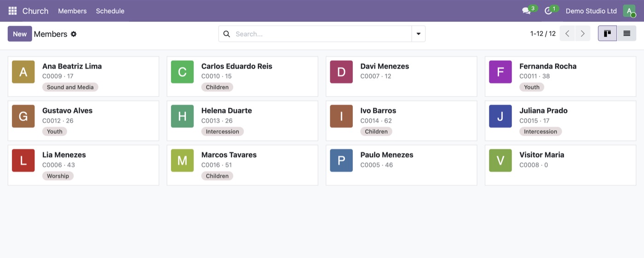Click Carlos Eduardo Reis's Children tag

(x=217, y=87)
